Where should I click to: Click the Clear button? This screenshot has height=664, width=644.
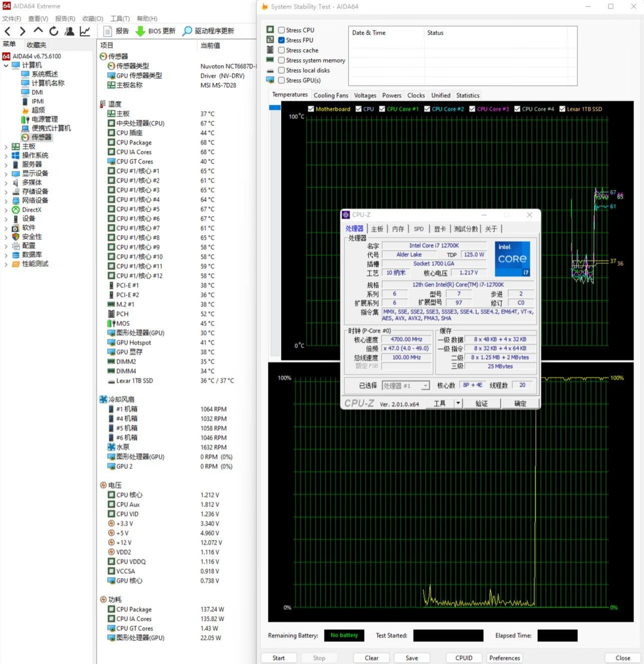click(372, 658)
